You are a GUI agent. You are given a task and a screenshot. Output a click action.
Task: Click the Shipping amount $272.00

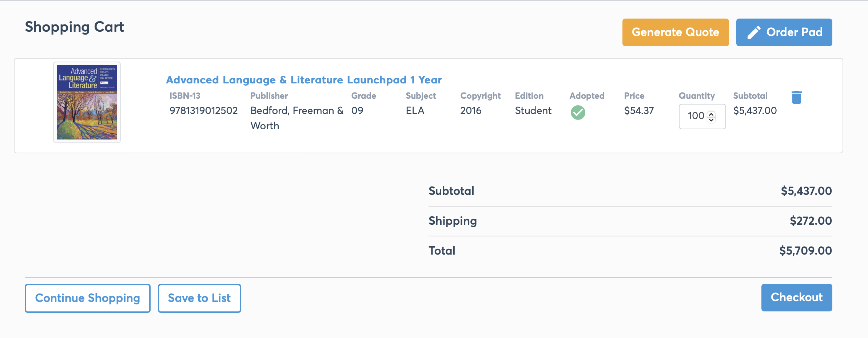(811, 221)
